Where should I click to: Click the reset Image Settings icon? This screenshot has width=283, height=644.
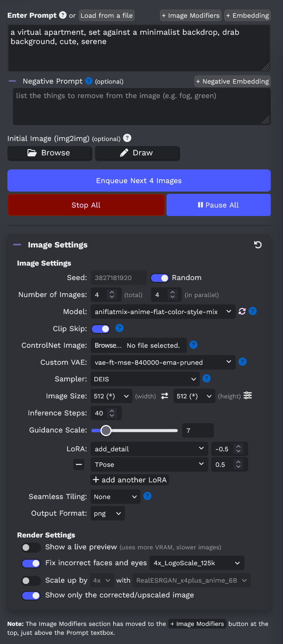[x=258, y=245]
